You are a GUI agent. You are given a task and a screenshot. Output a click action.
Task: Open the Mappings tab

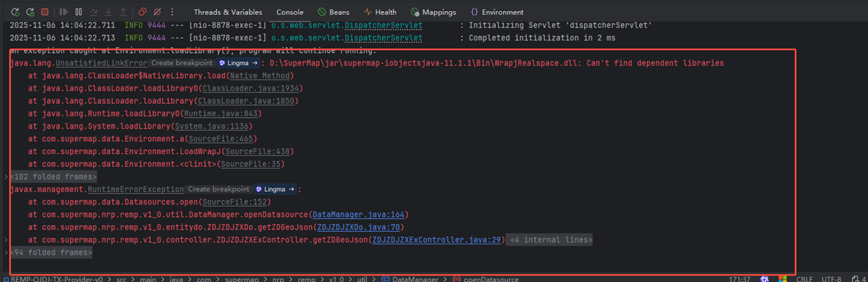433,12
